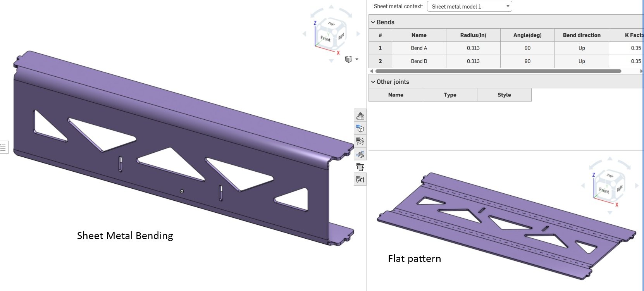The height and width of the screenshot is (291, 644).
Task: Select the Top face of main view cube
Action: click(x=331, y=24)
